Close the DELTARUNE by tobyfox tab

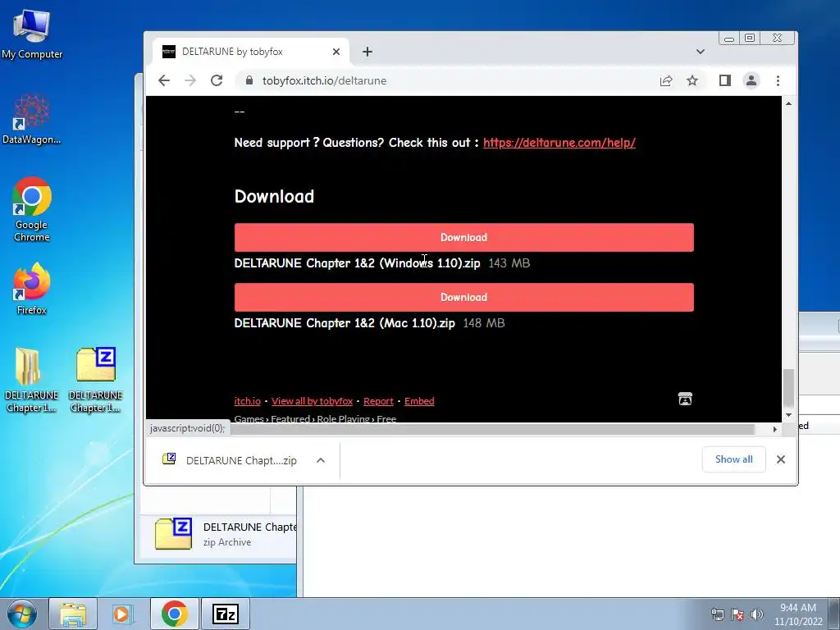(x=336, y=52)
